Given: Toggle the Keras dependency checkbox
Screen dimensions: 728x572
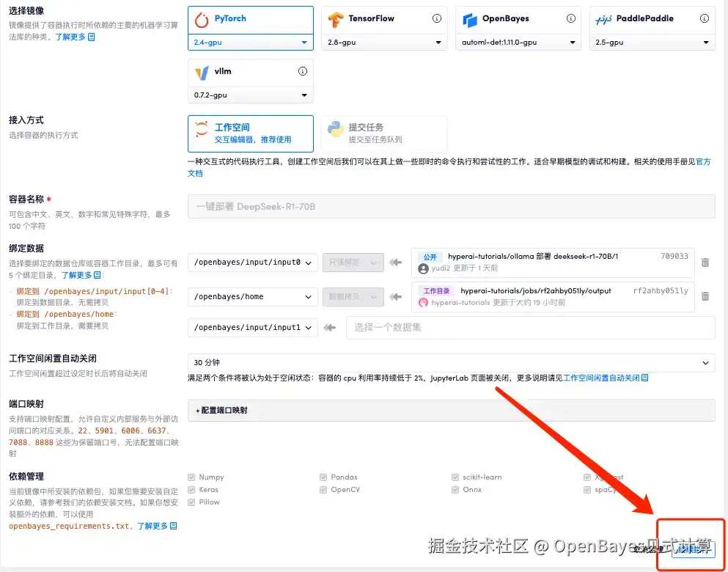Looking at the screenshot, I should pyautogui.click(x=191, y=490).
